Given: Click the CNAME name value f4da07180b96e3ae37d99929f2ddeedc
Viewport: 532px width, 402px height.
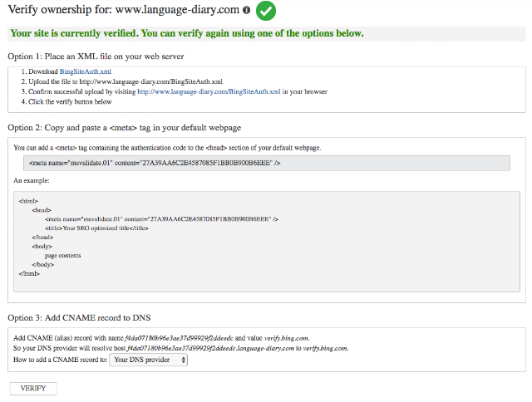Looking at the screenshot, I should coord(180,338).
